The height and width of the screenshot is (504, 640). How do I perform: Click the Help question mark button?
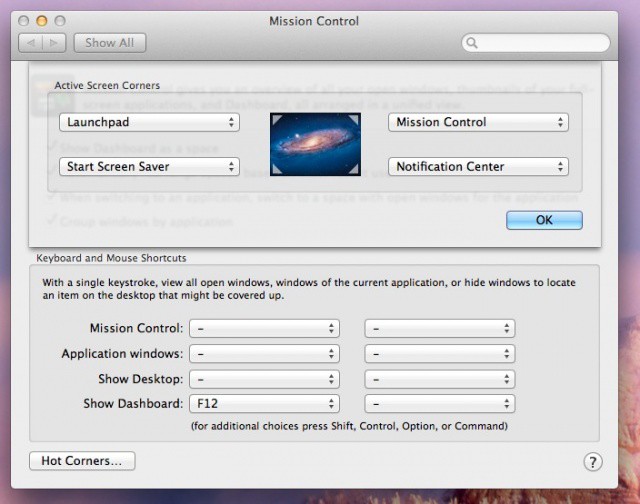click(591, 461)
